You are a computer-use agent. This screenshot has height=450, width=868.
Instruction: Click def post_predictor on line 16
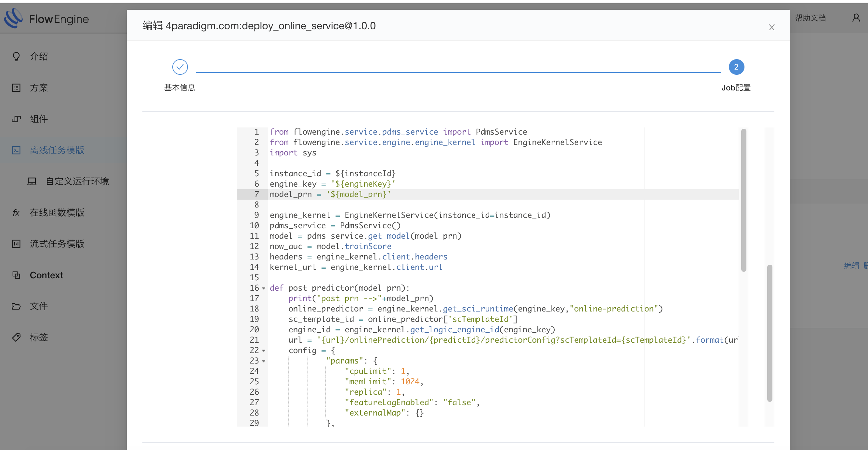(339, 288)
